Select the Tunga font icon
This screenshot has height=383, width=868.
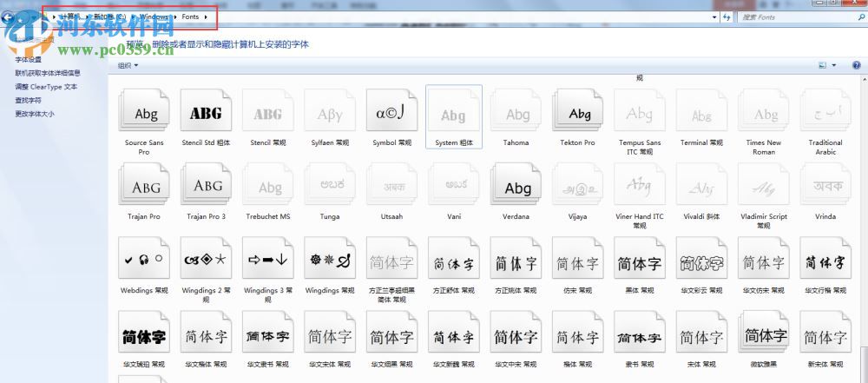[x=330, y=184]
